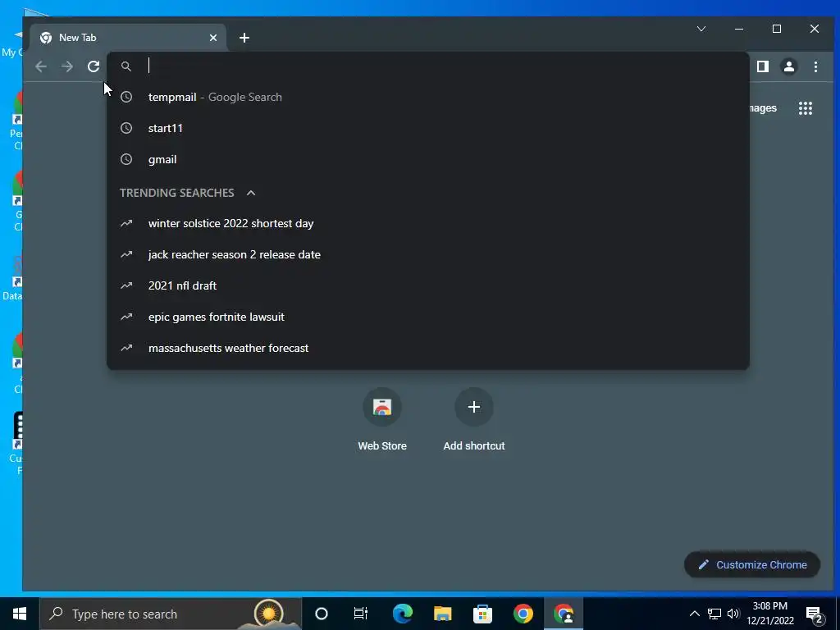This screenshot has width=840, height=630.
Task: Click the forward navigation arrow
Action: pos(67,66)
